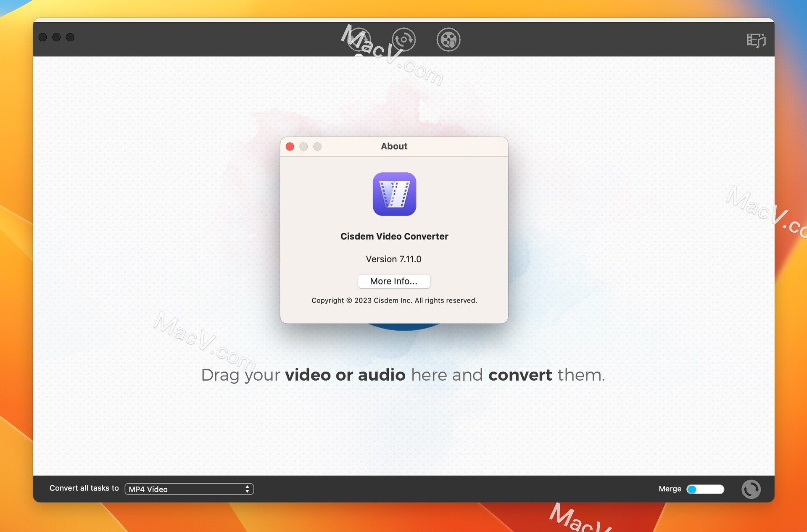The width and height of the screenshot is (807, 532).
Task: Open the MP4 Video format dropdown
Action: (x=189, y=489)
